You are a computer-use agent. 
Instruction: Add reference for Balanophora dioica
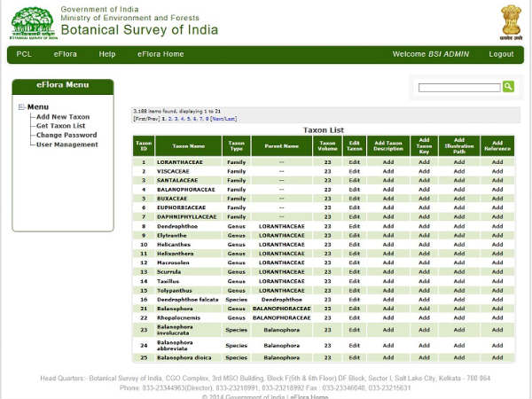pyautogui.click(x=497, y=357)
